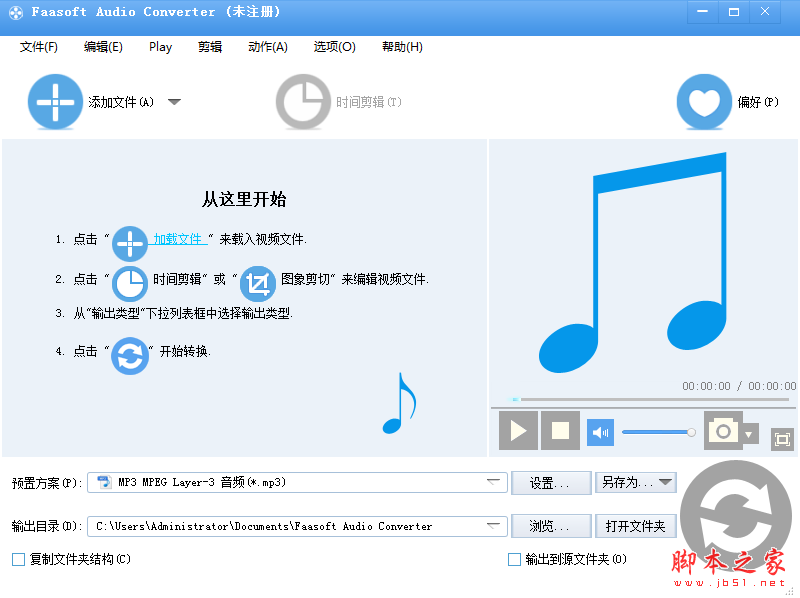Image resolution: width=800 pixels, height=598 pixels.
Task: Open the 选项 menu
Action: pyautogui.click(x=333, y=47)
